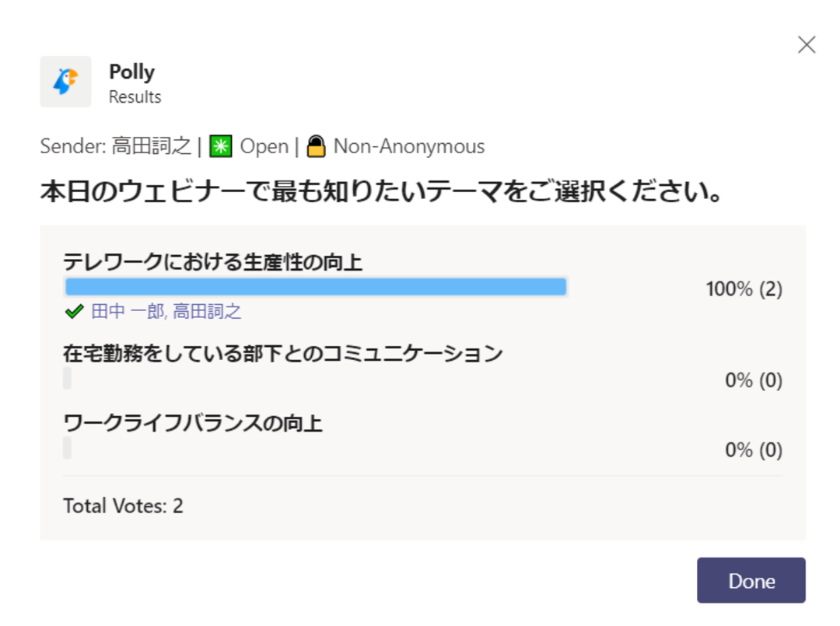Click the green checkmark beside voter names
The width and height of the screenshot is (840, 626).
click(x=75, y=311)
